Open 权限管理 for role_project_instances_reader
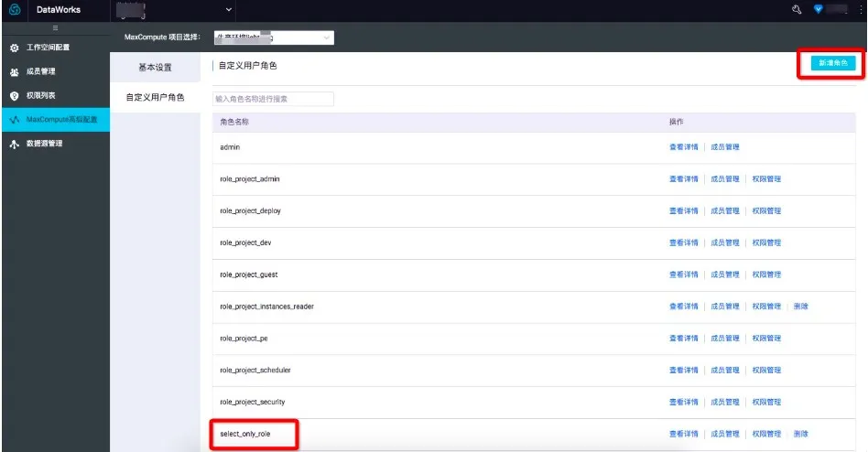 point(766,307)
